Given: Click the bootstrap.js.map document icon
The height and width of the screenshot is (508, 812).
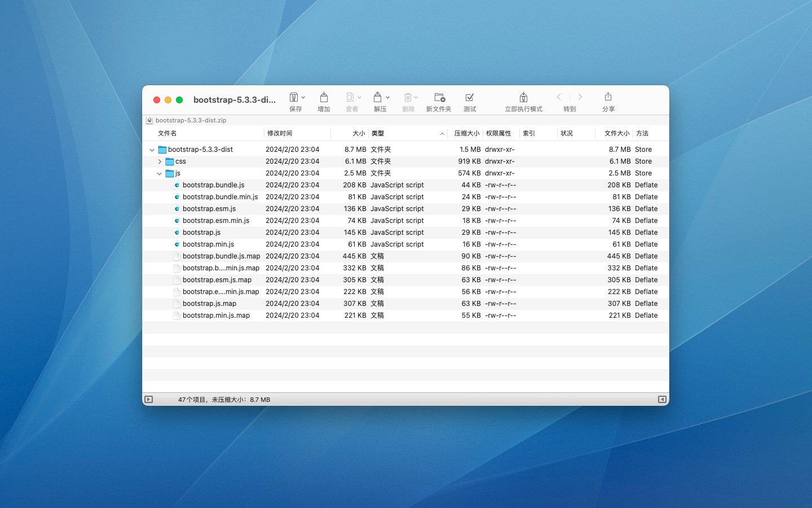Looking at the screenshot, I should coord(177,304).
